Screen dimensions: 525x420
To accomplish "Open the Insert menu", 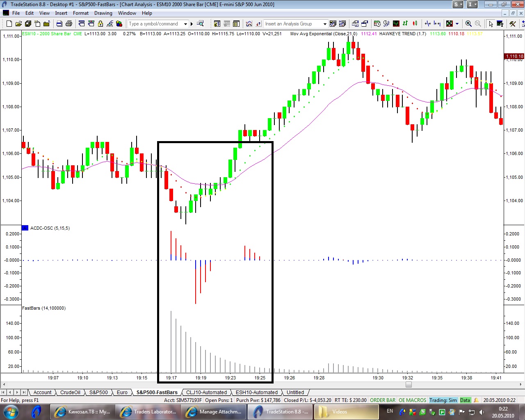I will pyautogui.click(x=61, y=13).
